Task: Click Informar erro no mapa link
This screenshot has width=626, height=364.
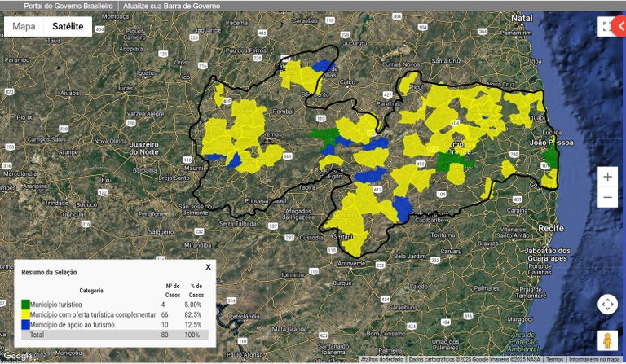Action: point(594,359)
